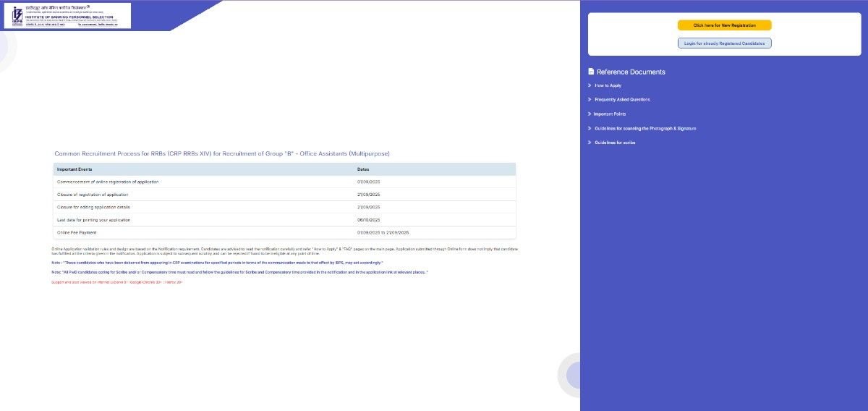The width and height of the screenshot is (868, 411).
Task: Click the Dates column header
Action: 363,169
